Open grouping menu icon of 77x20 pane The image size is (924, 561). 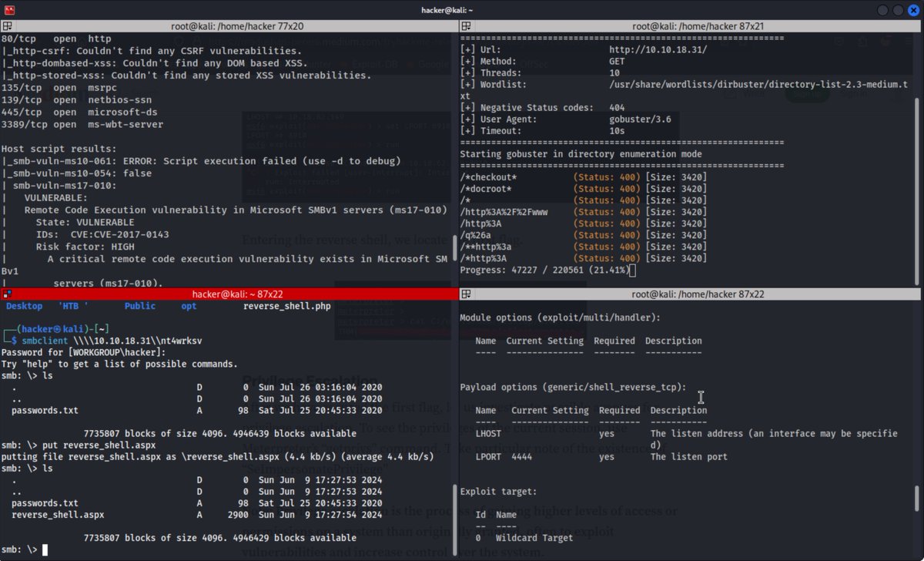pyautogui.click(x=6, y=26)
